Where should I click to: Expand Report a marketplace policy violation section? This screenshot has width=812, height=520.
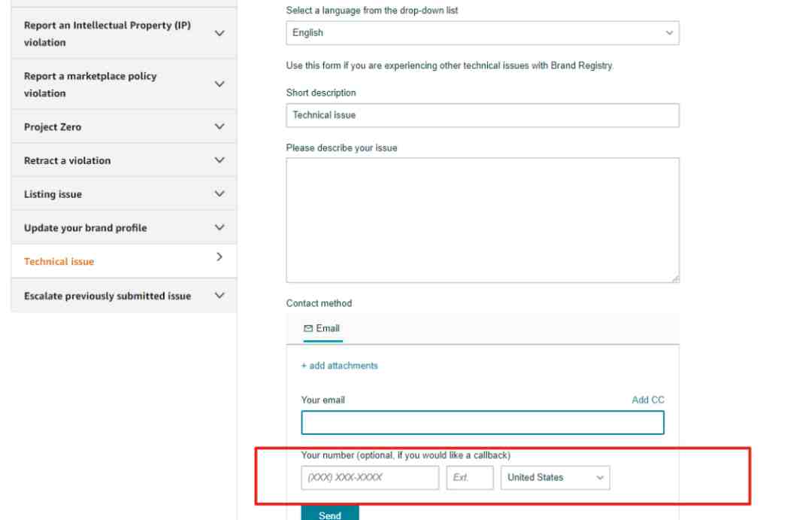tap(220, 84)
